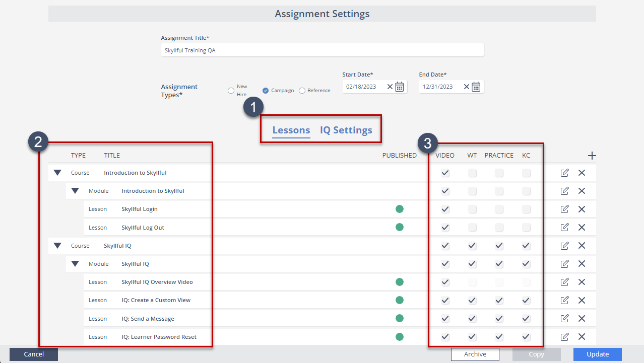The image size is (644, 363).
Task: Select the Reference assignment type
Action: click(x=302, y=91)
